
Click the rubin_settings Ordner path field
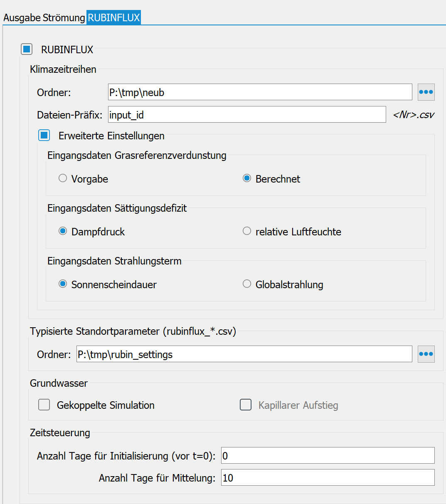coord(244,354)
